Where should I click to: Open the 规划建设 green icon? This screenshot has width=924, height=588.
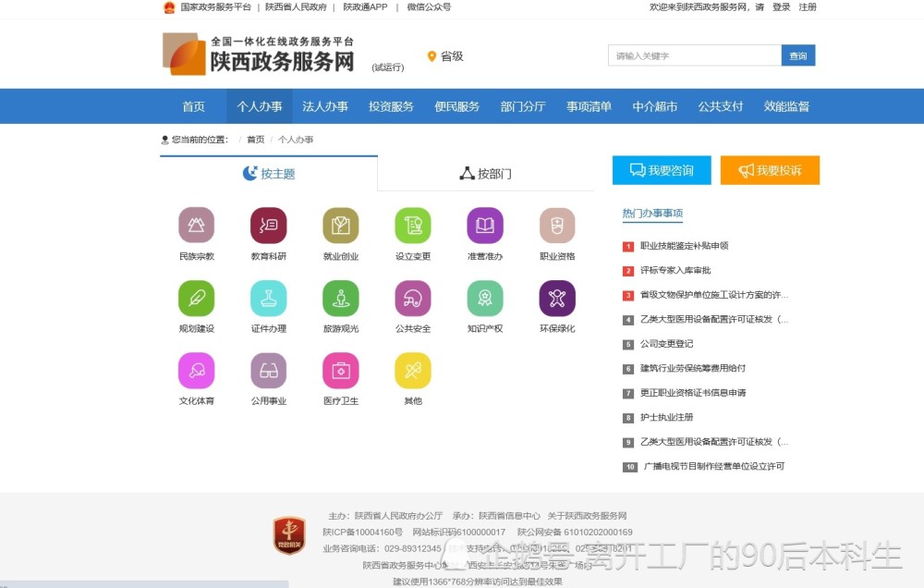196,298
